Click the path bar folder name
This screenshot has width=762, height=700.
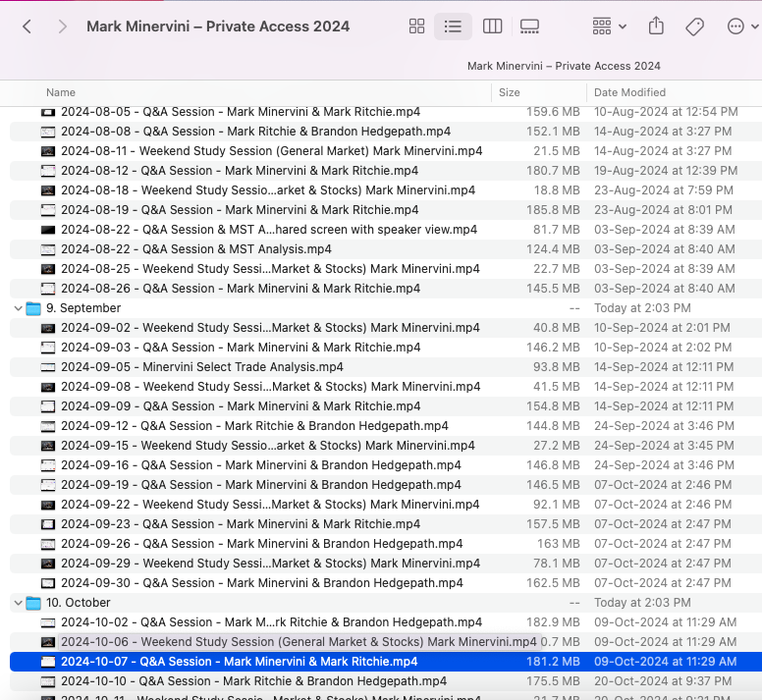(564, 66)
